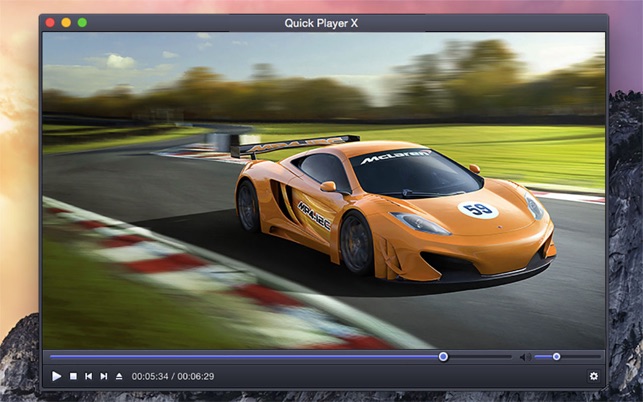Viewport: 643px width, 402px height.
Task: Click the elapsed time 00:05:34
Action: (x=150, y=376)
